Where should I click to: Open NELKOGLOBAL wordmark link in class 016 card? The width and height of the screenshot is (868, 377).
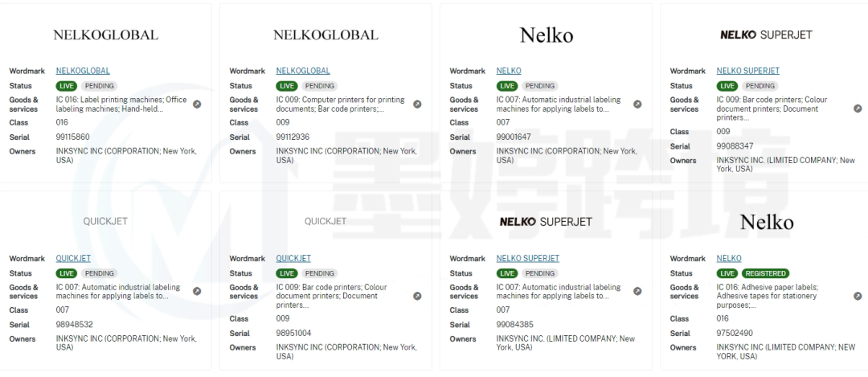click(x=83, y=71)
